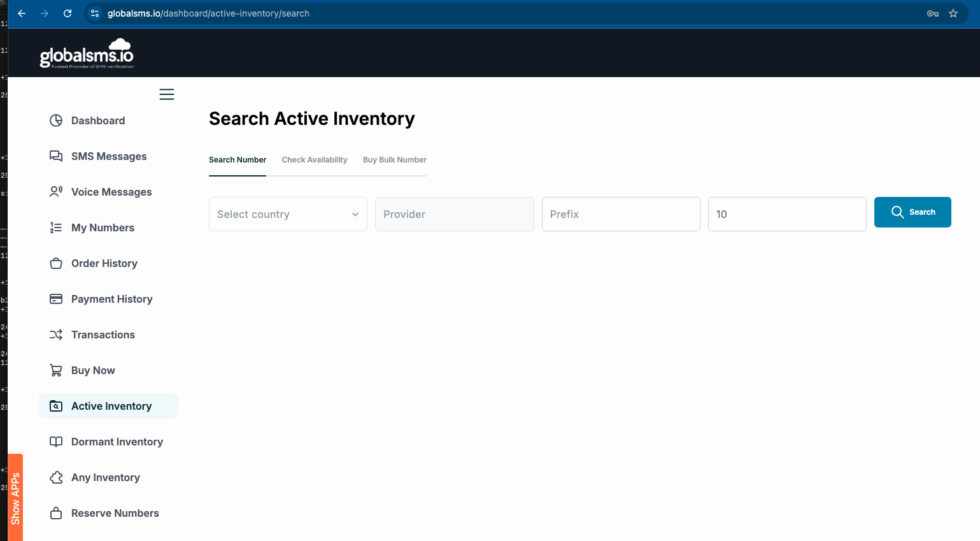Expand the Select country dropdown
The width and height of the screenshot is (980, 541).
pyautogui.click(x=280, y=214)
